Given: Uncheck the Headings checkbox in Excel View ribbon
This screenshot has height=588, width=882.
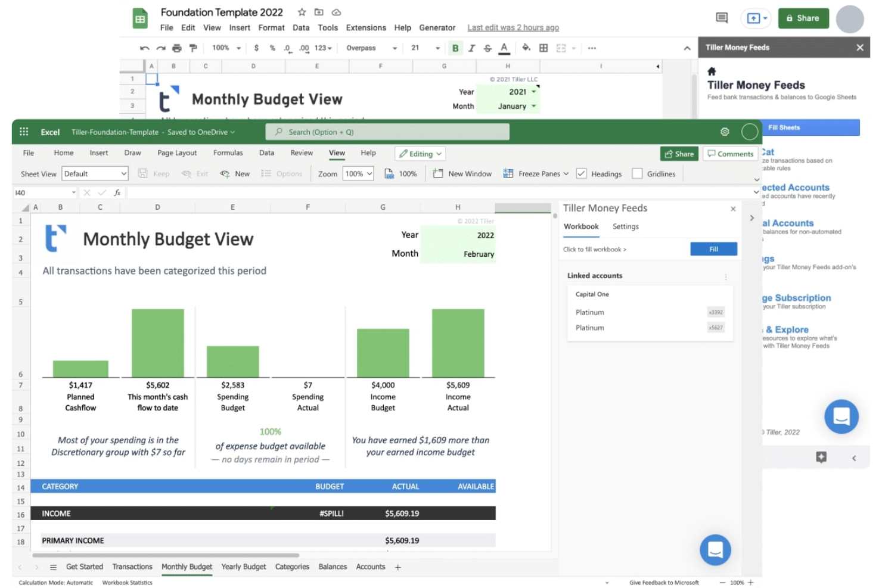Looking at the screenshot, I should 582,173.
